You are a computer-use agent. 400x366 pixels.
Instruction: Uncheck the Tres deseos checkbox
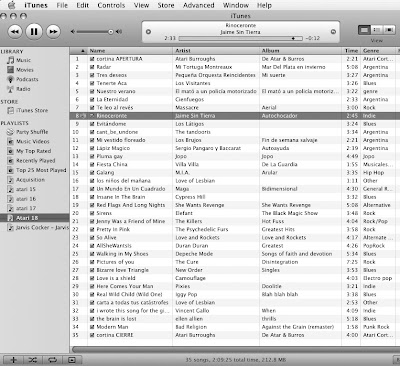point(92,75)
